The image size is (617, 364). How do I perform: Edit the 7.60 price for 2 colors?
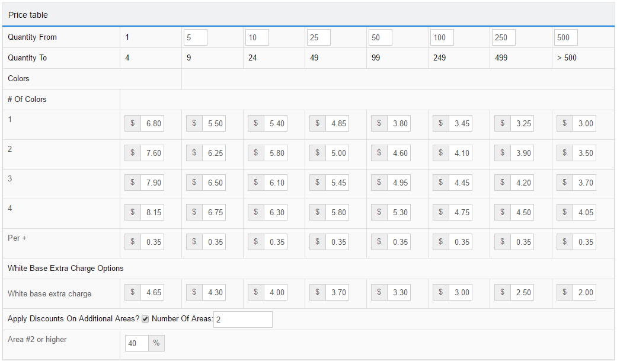(x=152, y=153)
